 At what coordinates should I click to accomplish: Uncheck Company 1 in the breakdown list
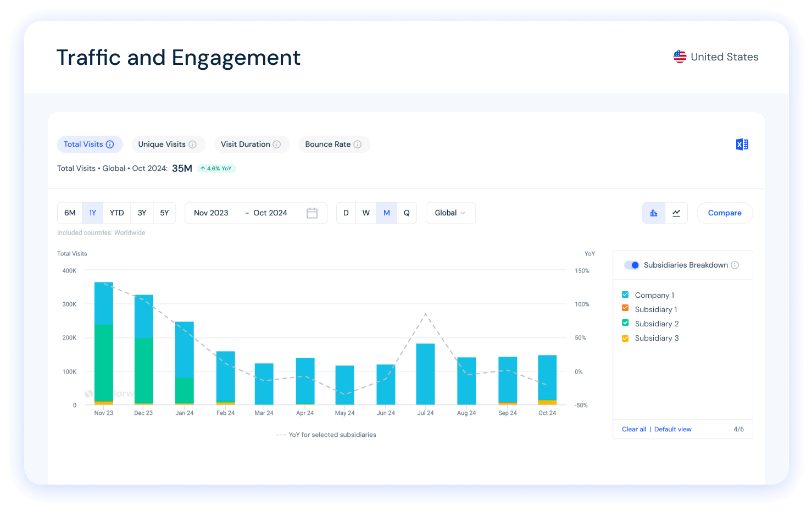(625, 295)
